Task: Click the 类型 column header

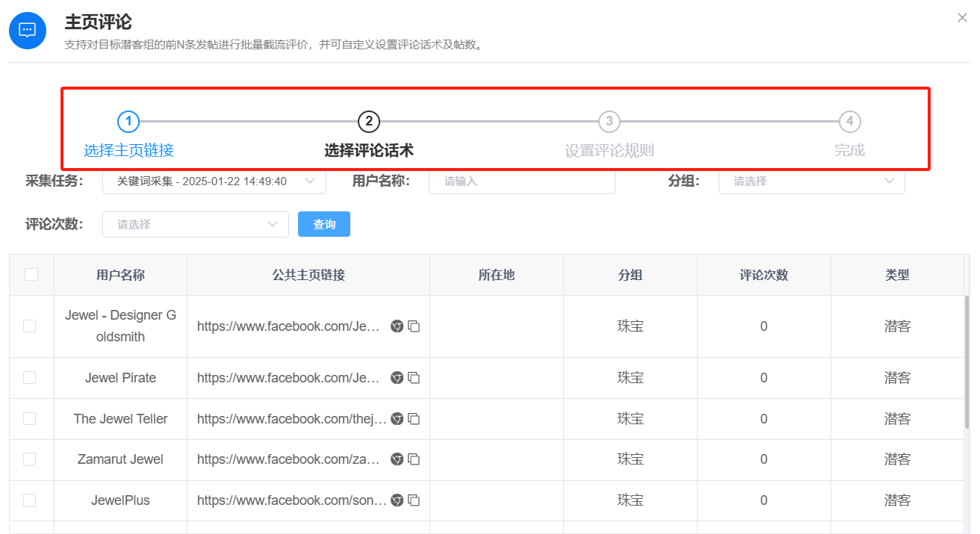Action: point(898,275)
